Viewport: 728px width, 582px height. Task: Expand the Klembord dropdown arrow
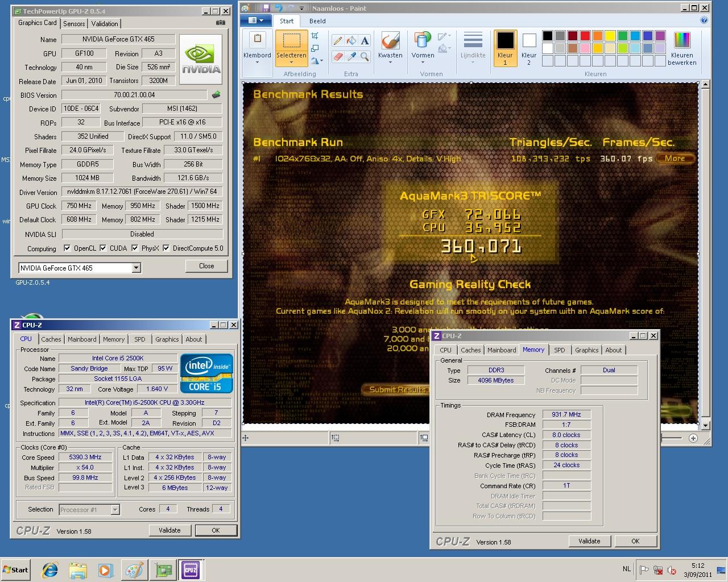tap(257, 63)
